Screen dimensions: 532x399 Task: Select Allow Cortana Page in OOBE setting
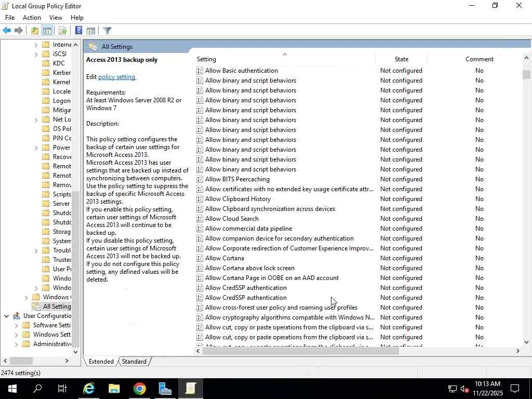click(x=271, y=278)
